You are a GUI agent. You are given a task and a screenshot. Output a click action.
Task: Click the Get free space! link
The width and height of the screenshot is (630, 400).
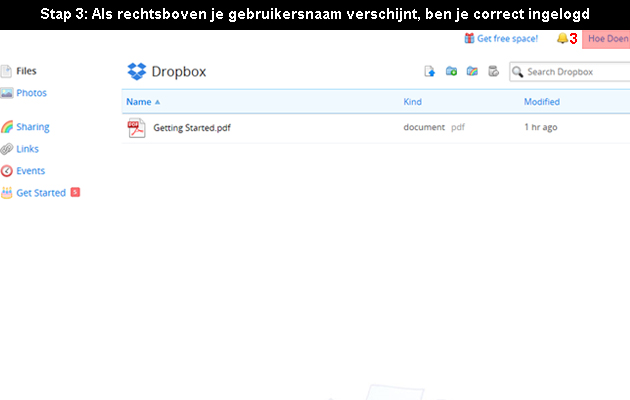[x=507, y=39]
